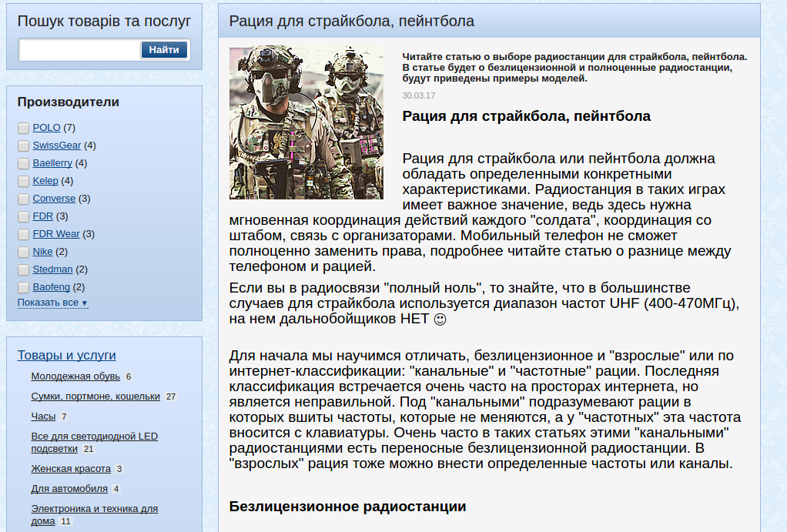The height and width of the screenshot is (532, 787).
Task: Click the smiley emoji after НЕТ
Action: pos(440,320)
